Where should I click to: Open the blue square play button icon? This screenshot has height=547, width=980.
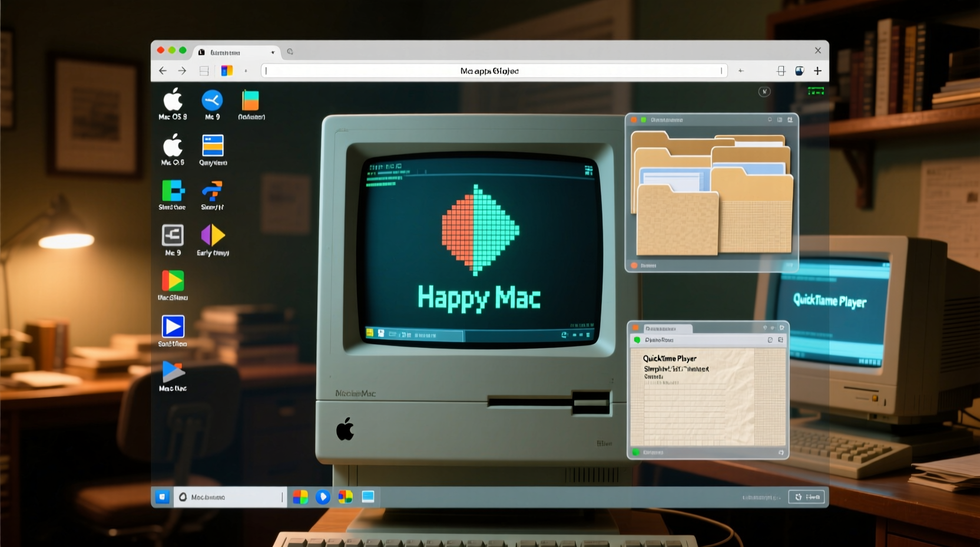tap(173, 326)
